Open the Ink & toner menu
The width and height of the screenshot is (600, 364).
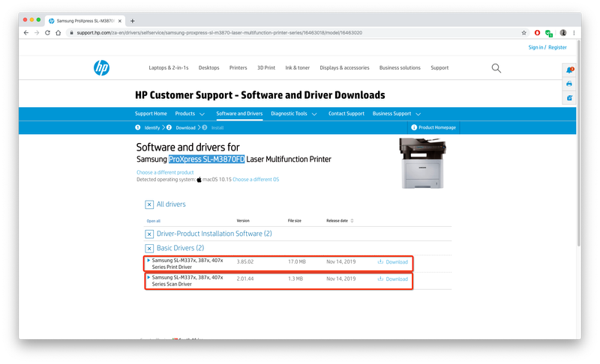point(297,67)
